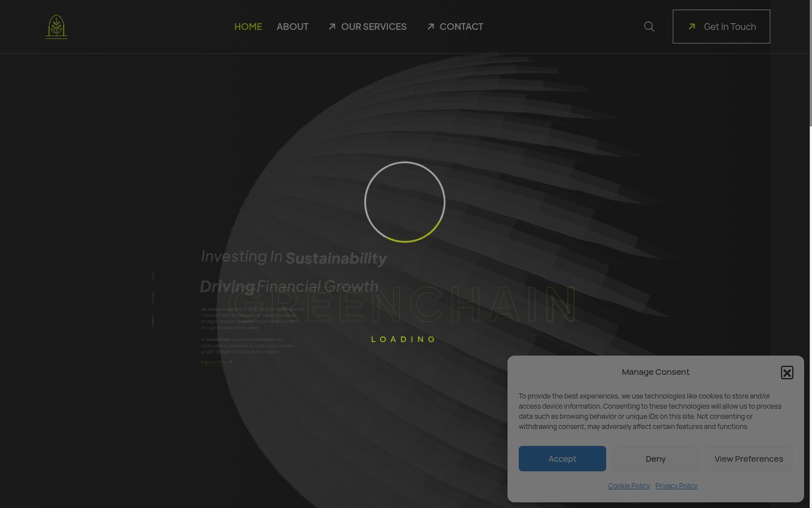Screen dimensions: 812x508
Task: Click the GreenChain leaf logo
Action: click(56, 27)
